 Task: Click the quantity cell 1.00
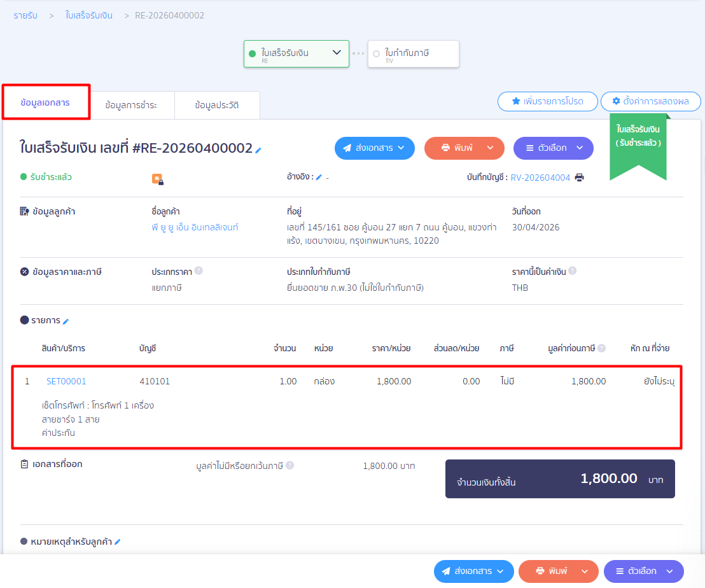click(x=288, y=381)
